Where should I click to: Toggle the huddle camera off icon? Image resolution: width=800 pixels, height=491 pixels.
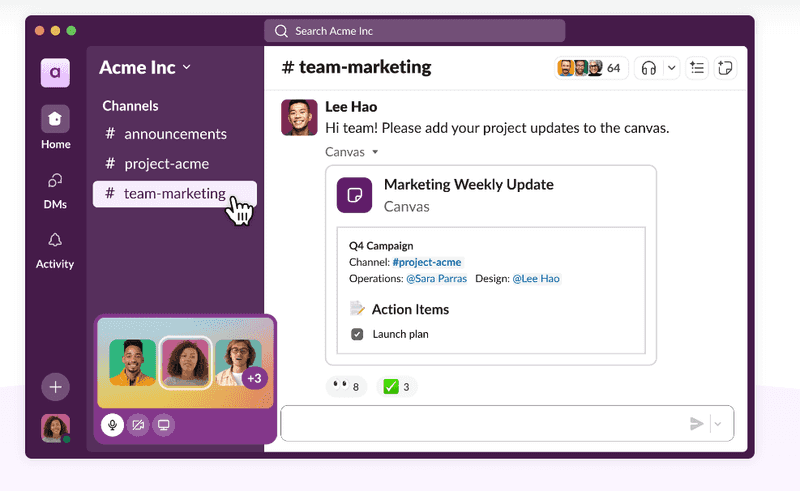tap(138, 425)
